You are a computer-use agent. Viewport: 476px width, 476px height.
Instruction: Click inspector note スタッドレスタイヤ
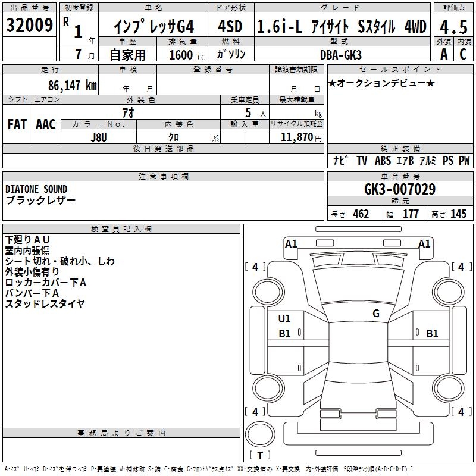pyautogui.click(x=45, y=304)
